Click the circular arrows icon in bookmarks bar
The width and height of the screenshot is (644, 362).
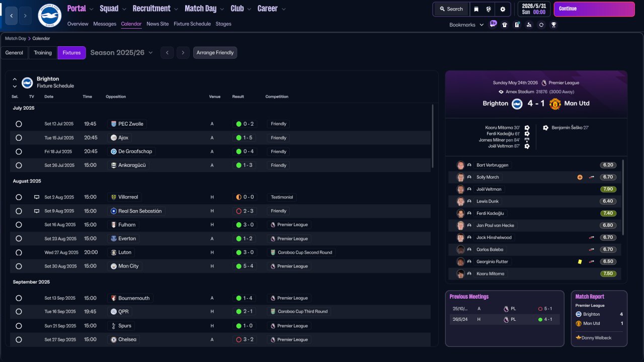click(x=541, y=25)
